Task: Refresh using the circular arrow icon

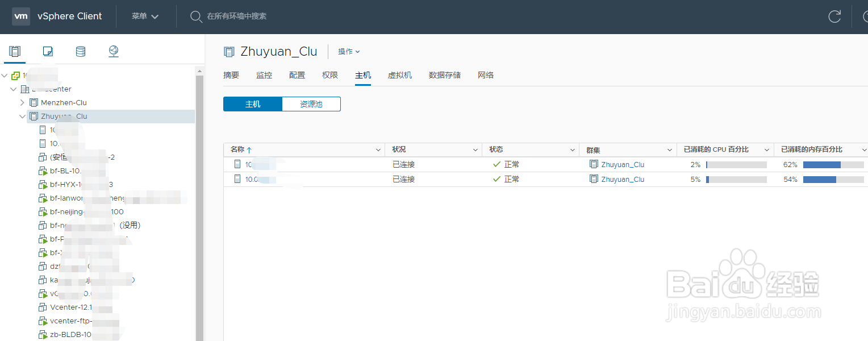Action: point(834,16)
